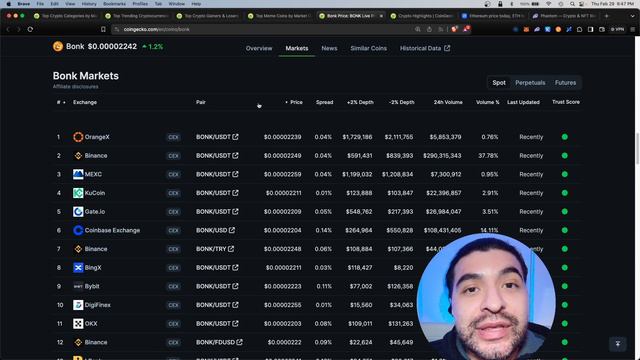Screen dimensions: 640x360
Task: Open the Similar Coins tab
Action: [368, 48]
